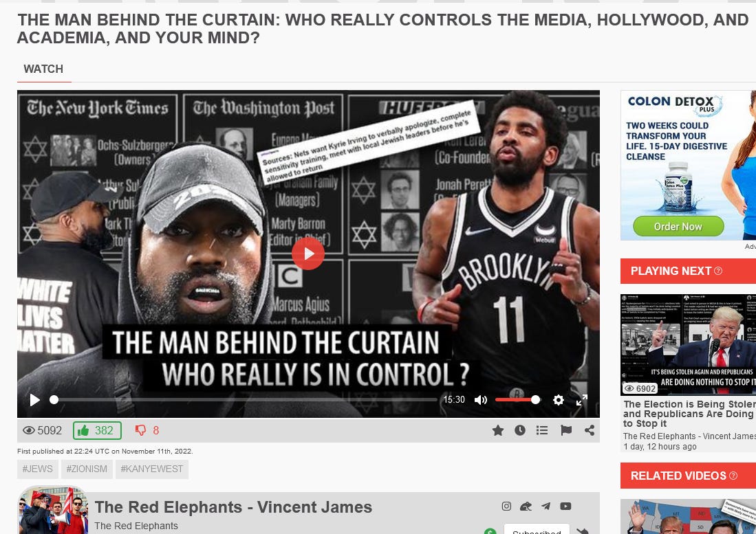Image resolution: width=756 pixels, height=534 pixels.
Task: Add to playlist using the list icon
Action: (542, 430)
